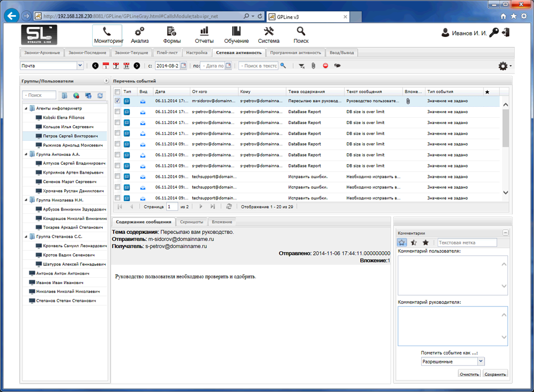The image size is (534, 392).
Task: Open the Почта event type dropdown
Action: (80, 66)
